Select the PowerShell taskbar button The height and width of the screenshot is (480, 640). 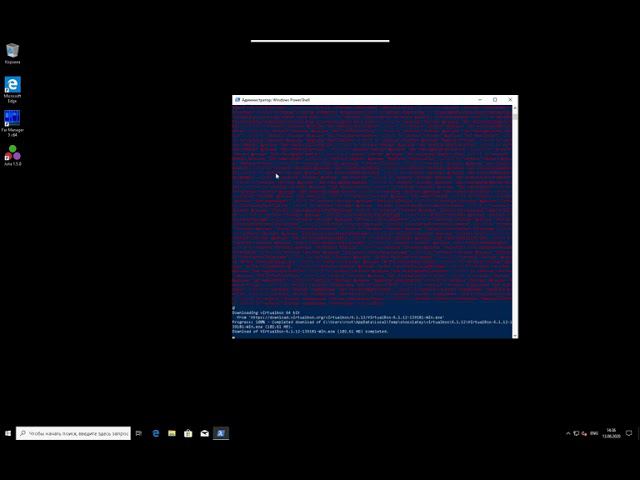pyautogui.click(x=221, y=433)
